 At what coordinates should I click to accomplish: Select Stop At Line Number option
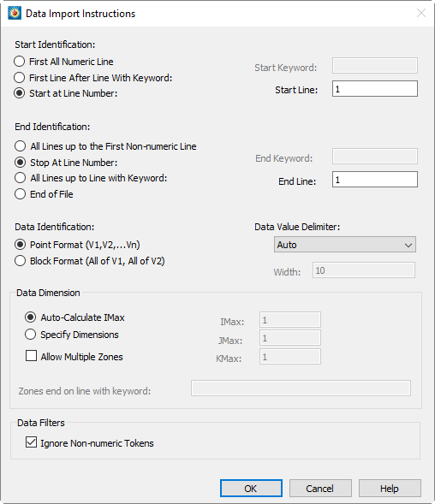click(x=20, y=163)
